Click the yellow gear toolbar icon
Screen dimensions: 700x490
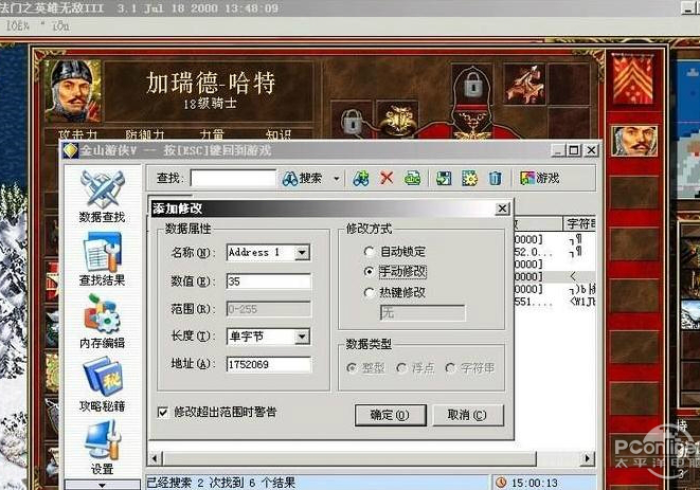coord(469,179)
